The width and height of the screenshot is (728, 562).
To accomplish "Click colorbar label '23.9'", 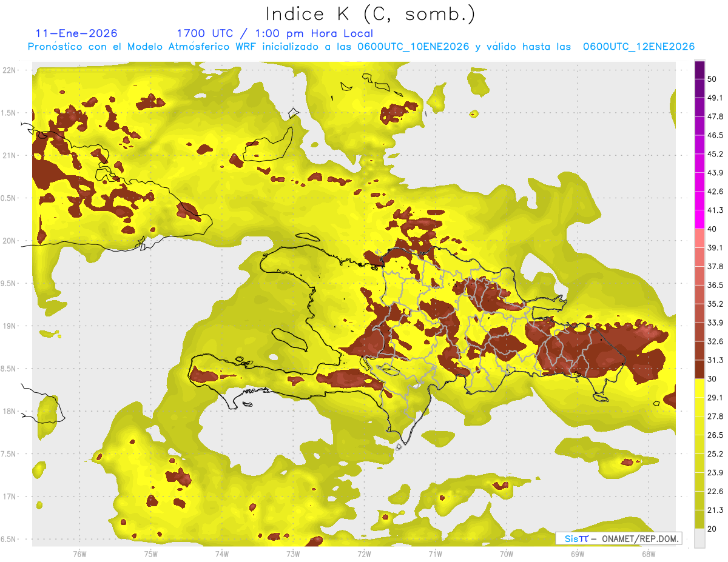I will click(x=715, y=473).
